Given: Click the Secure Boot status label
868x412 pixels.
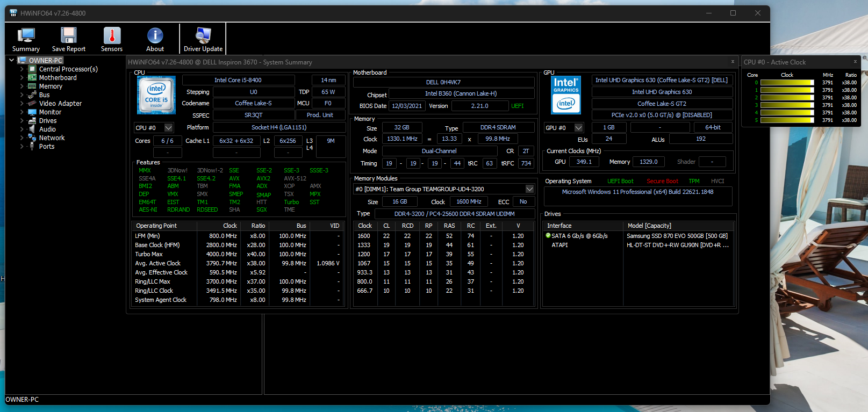Looking at the screenshot, I should coord(662,182).
